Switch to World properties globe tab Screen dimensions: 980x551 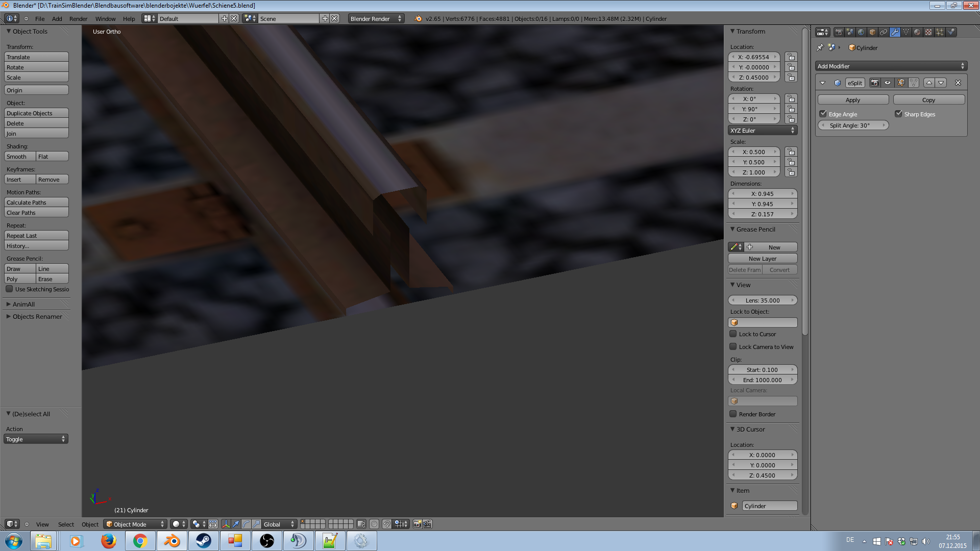pos(861,32)
